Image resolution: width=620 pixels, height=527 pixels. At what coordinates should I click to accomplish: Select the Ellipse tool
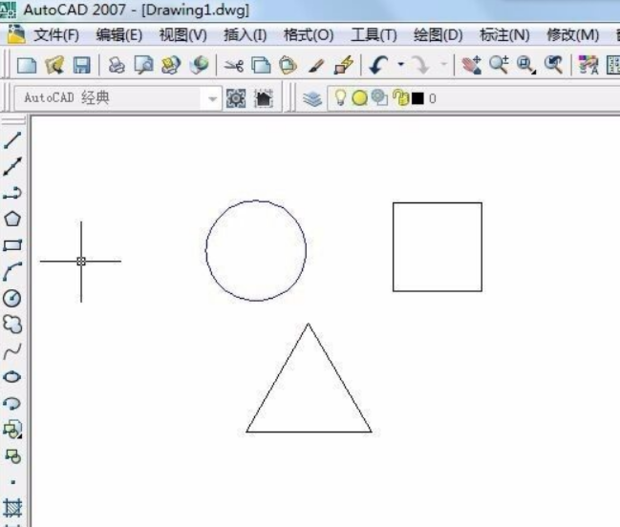(x=12, y=377)
